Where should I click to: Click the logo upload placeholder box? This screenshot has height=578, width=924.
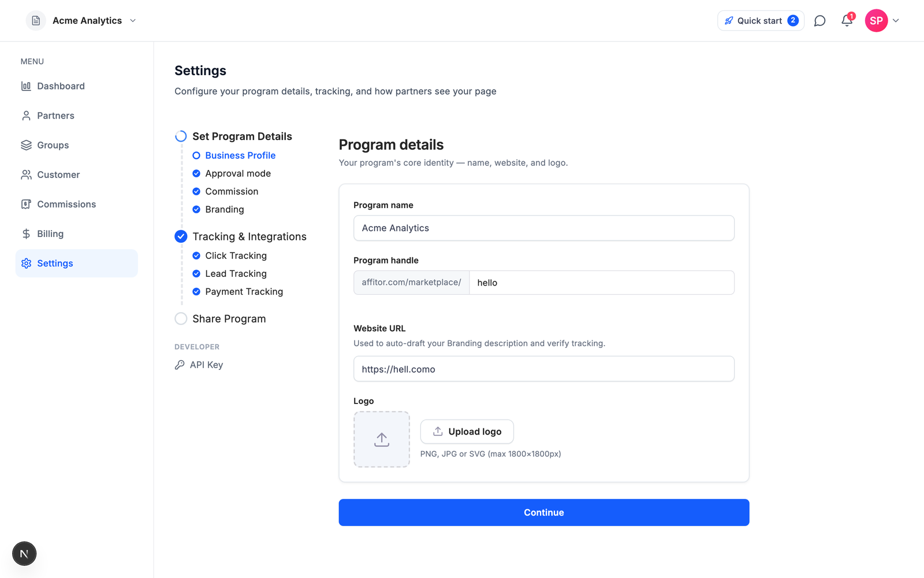pos(382,439)
